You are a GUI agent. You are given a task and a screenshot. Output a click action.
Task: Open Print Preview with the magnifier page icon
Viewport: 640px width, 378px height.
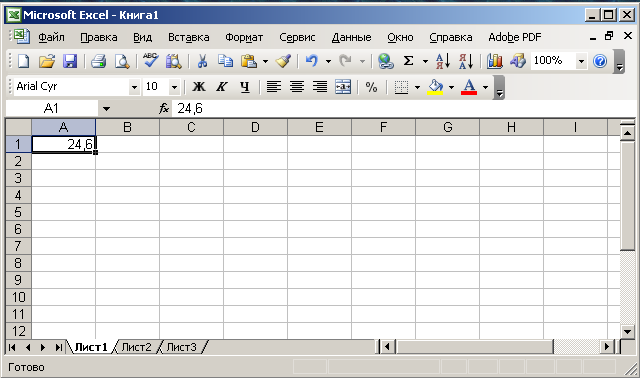click(x=122, y=61)
